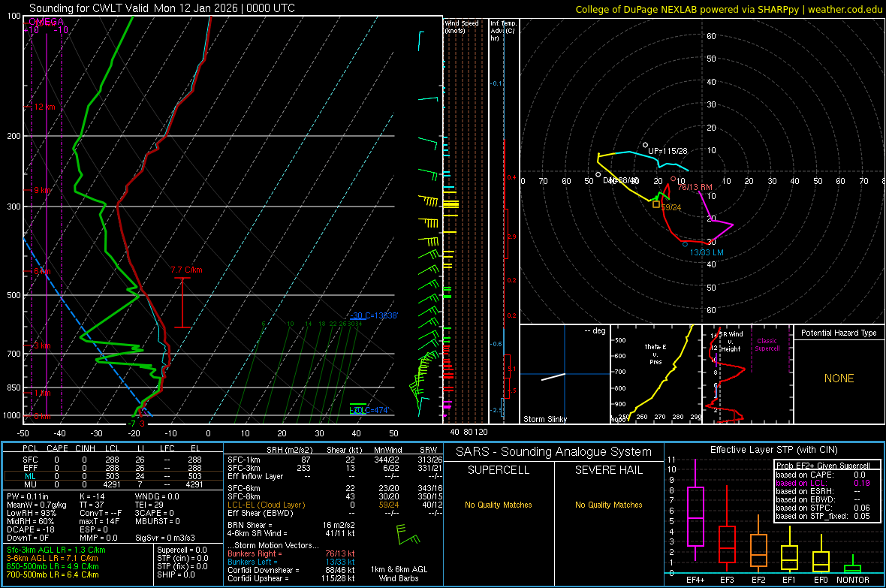Click the '76/13 RM' storm motion label
The height and width of the screenshot is (588, 886).
click(695, 187)
